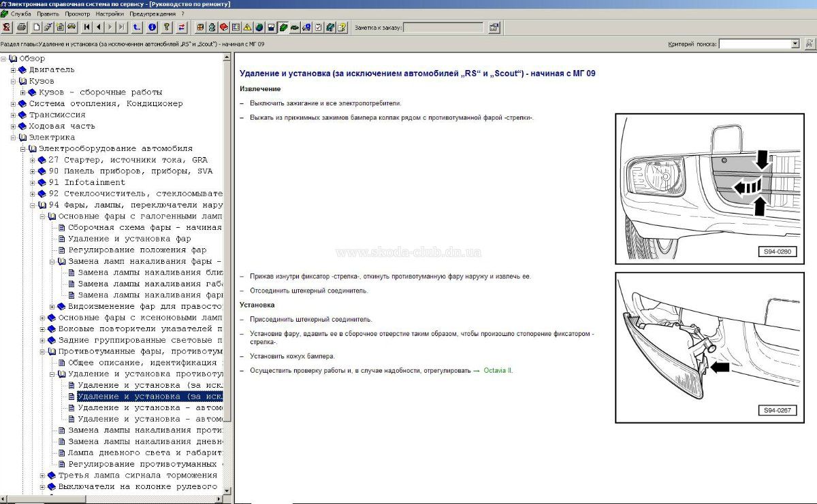Click the floppy disk save icon
The width and height of the screenshot is (817, 504).
[x=271, y=27]
